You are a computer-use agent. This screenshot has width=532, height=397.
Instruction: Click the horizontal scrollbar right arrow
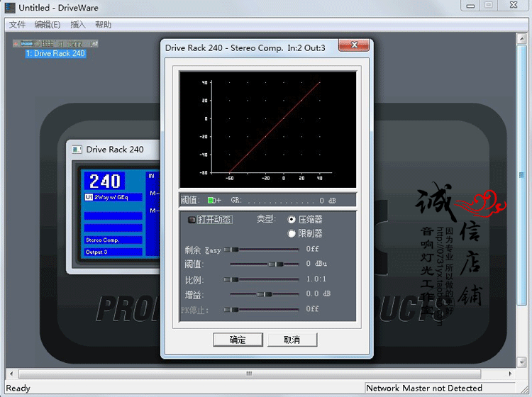tap(510, 374)
